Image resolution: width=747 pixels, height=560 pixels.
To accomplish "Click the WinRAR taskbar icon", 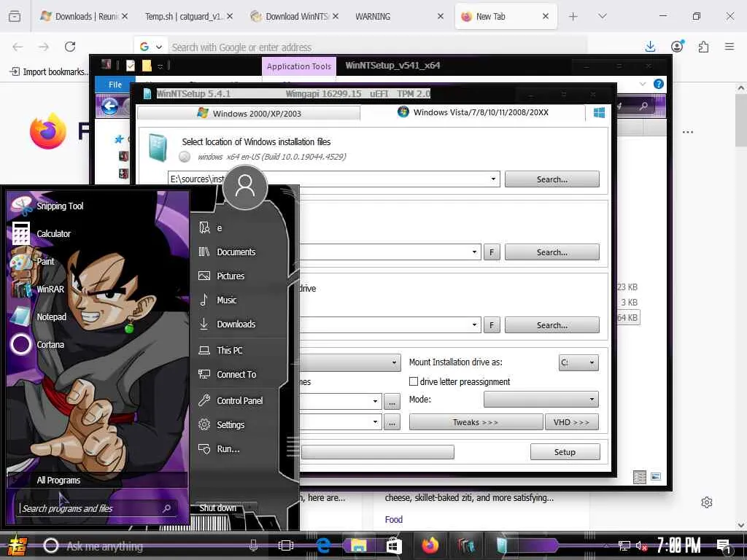I will click(x=466, y=545).
